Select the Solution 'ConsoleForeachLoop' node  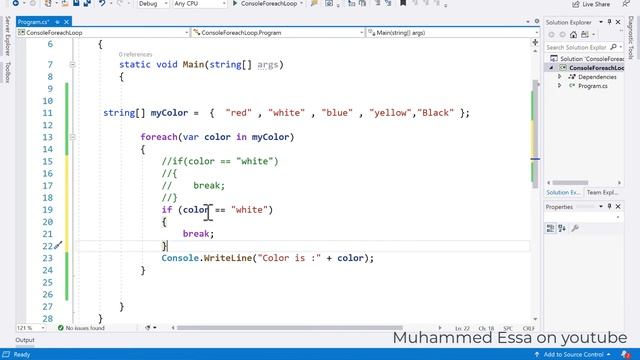pos(587,59)
